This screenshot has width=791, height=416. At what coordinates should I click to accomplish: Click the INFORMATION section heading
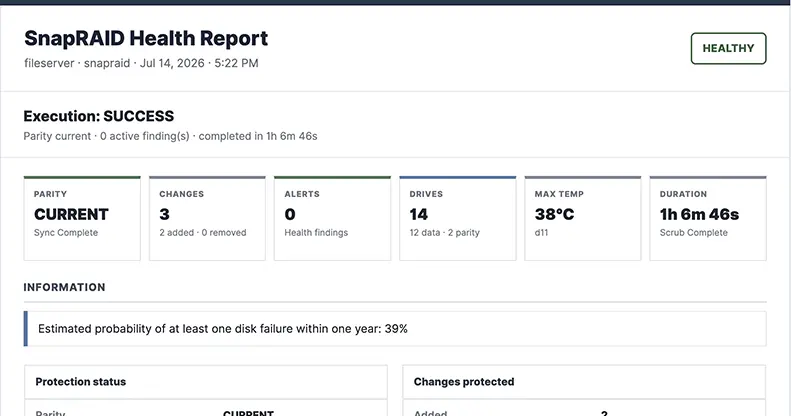65,287
